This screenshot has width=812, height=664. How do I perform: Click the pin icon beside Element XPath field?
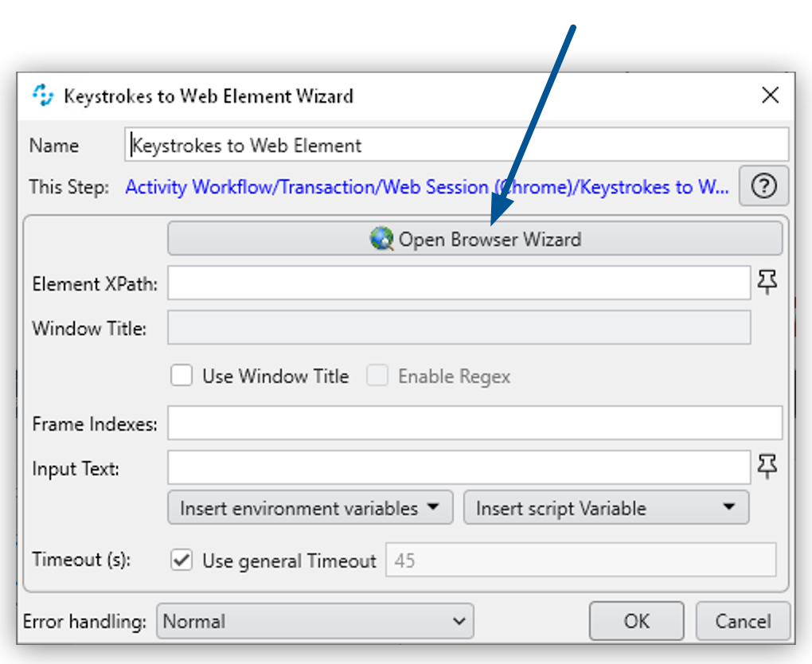[767, 283]
